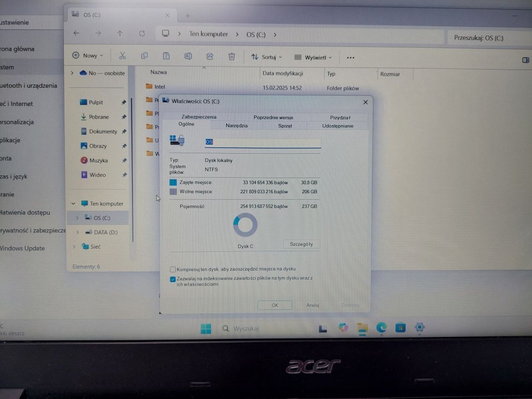The width and height of the screenshot is (532, 399).
Task: Select Dokumenty in navigation pane
Action: pos(103,131)
